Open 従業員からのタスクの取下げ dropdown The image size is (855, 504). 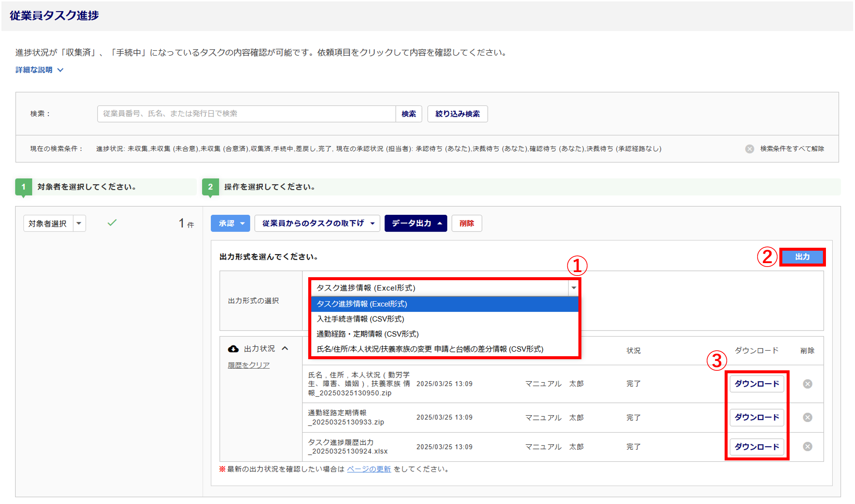point(317,223)
